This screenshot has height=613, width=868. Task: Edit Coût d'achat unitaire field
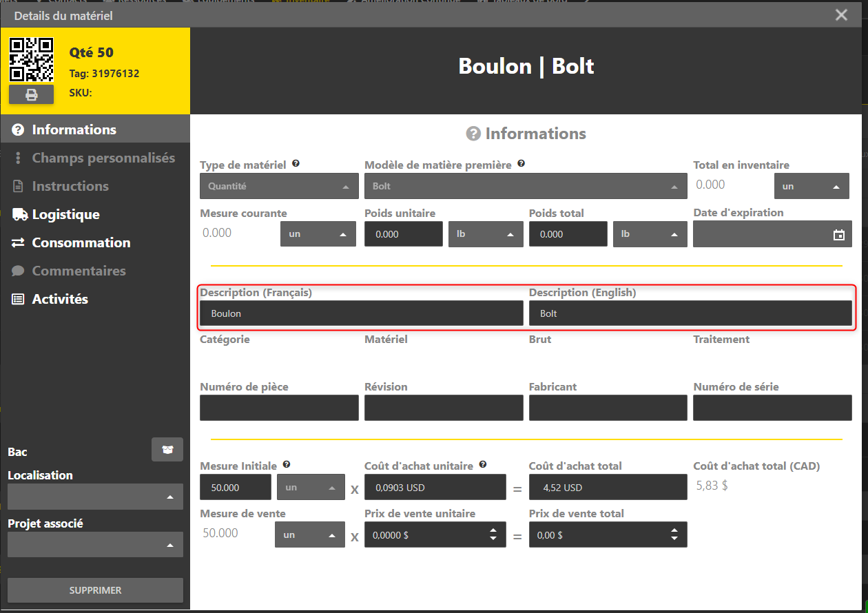point(435,487)
